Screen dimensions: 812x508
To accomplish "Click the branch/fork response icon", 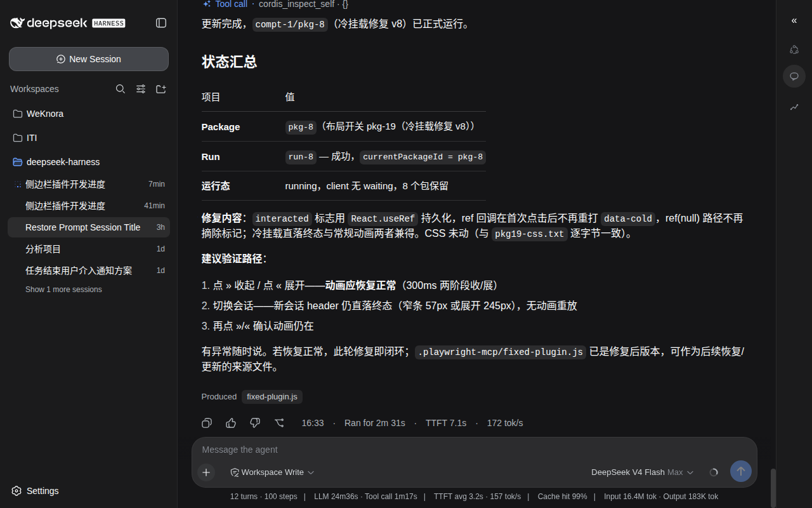I will coord(279,423).
